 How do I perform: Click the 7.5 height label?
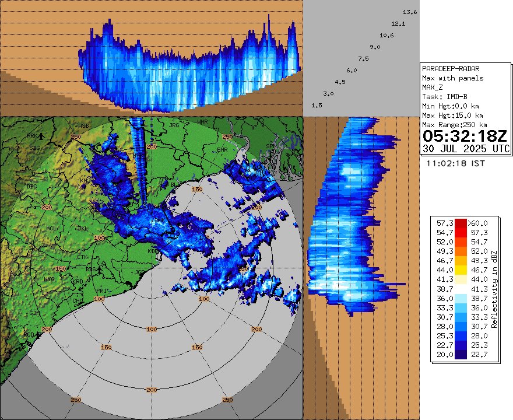(x=363, y=59)
